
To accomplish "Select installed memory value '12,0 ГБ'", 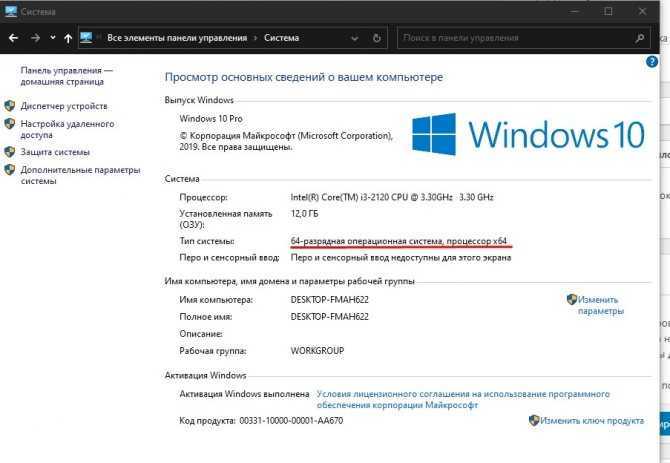I will (304, 214).
